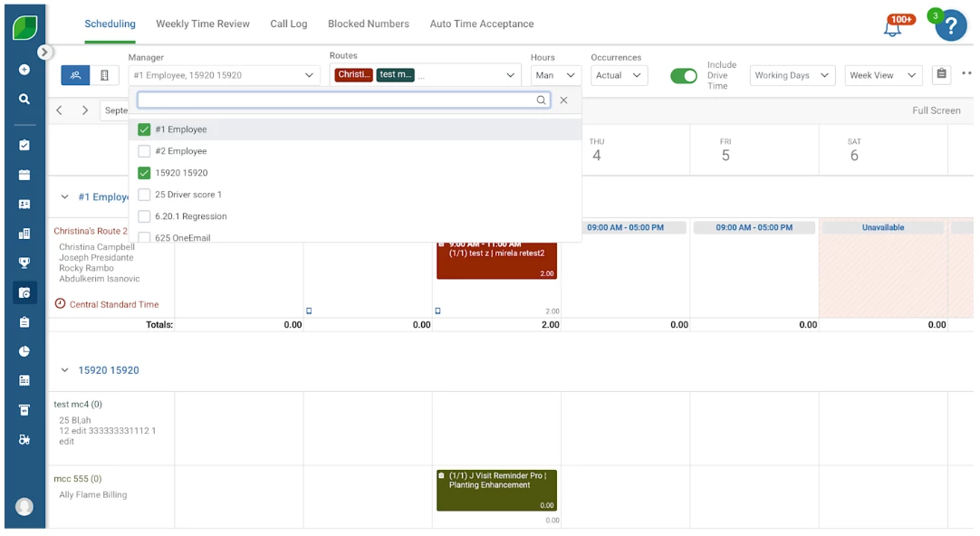980x536 pixels.
Task: Open the green J Visit Reminder Pro job
Action: click(x=497, y=491)
